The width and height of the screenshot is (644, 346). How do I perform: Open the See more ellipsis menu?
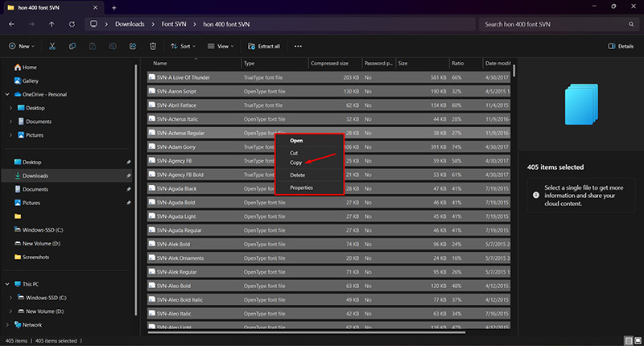[298, 47]
